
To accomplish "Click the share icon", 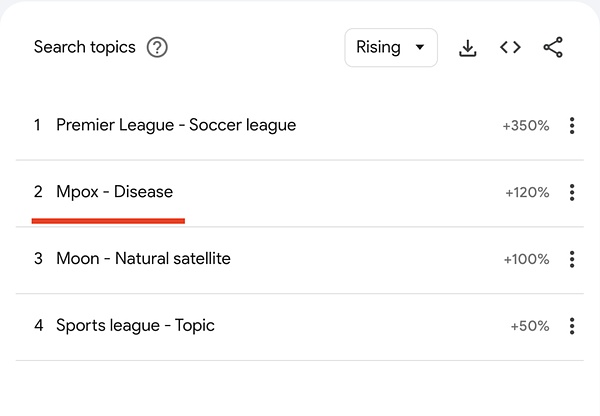I will coord(553,47).
